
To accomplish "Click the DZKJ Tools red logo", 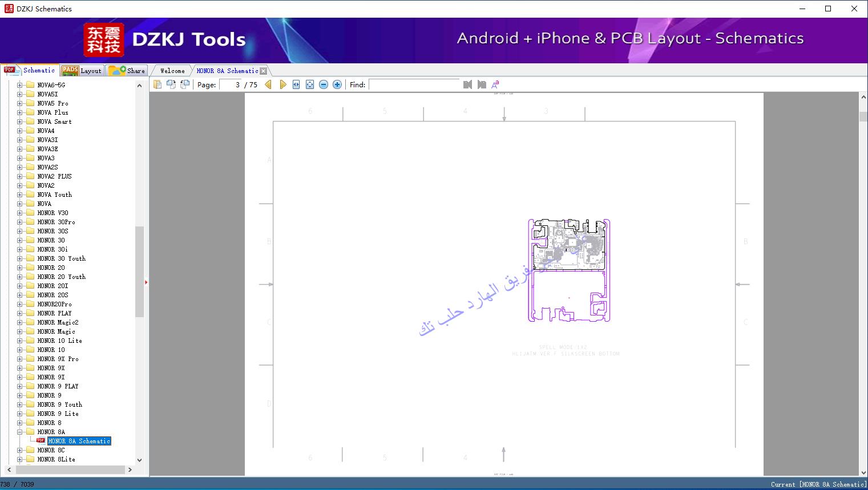I will point(104,40).
